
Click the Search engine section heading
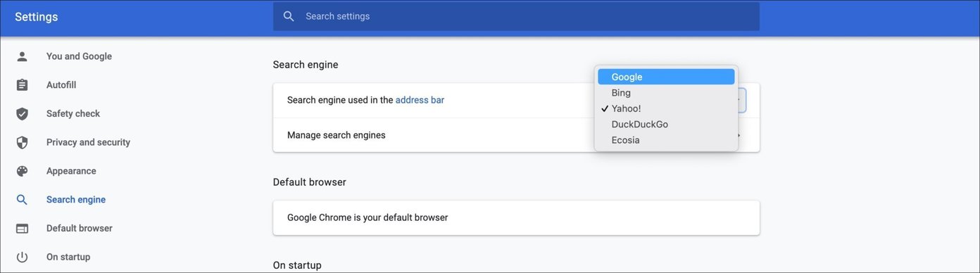(306, 65)
